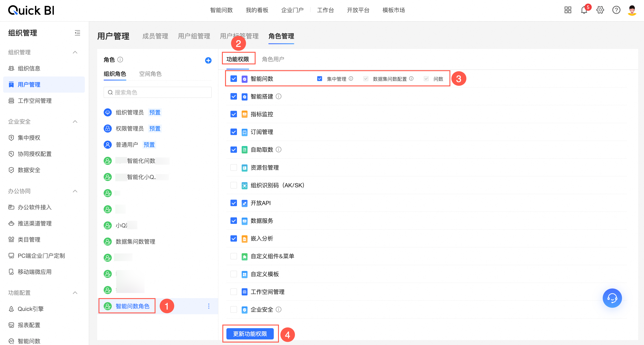Collapse the 组织管理 sidebar section

pos(75,52)
